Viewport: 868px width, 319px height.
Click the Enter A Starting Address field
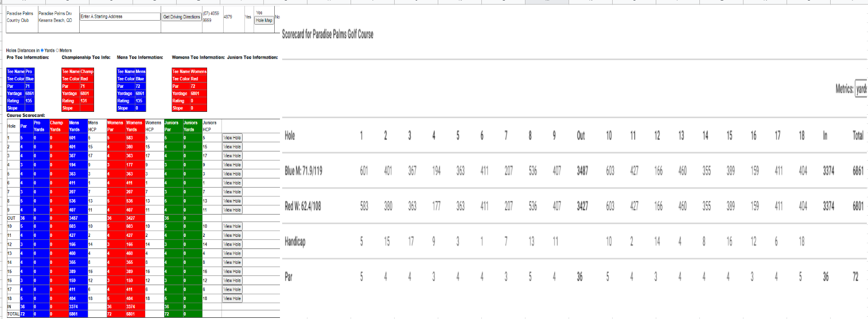(119, 17)
